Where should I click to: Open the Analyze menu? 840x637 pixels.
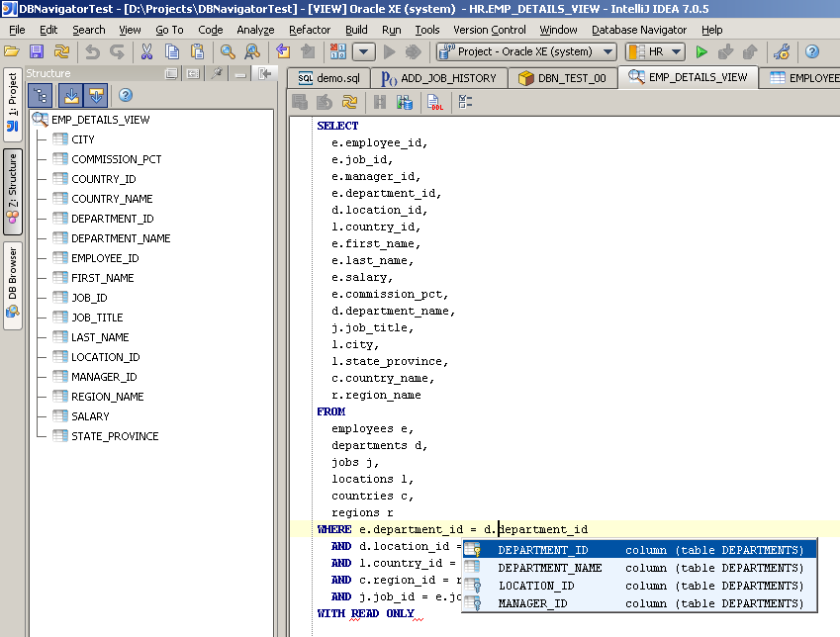click(255, 30)
